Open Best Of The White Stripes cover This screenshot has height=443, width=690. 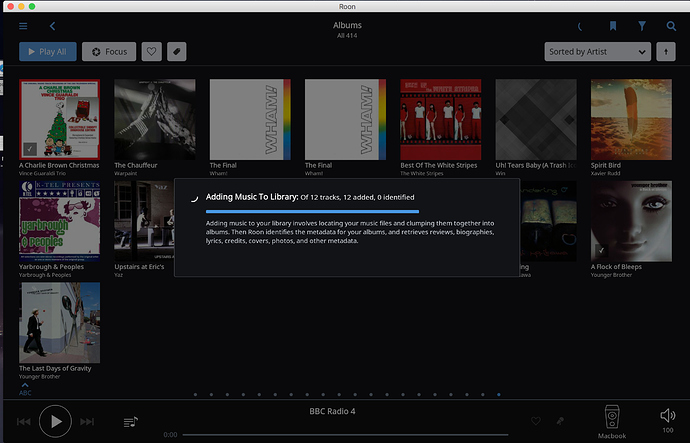pos(440,119)
